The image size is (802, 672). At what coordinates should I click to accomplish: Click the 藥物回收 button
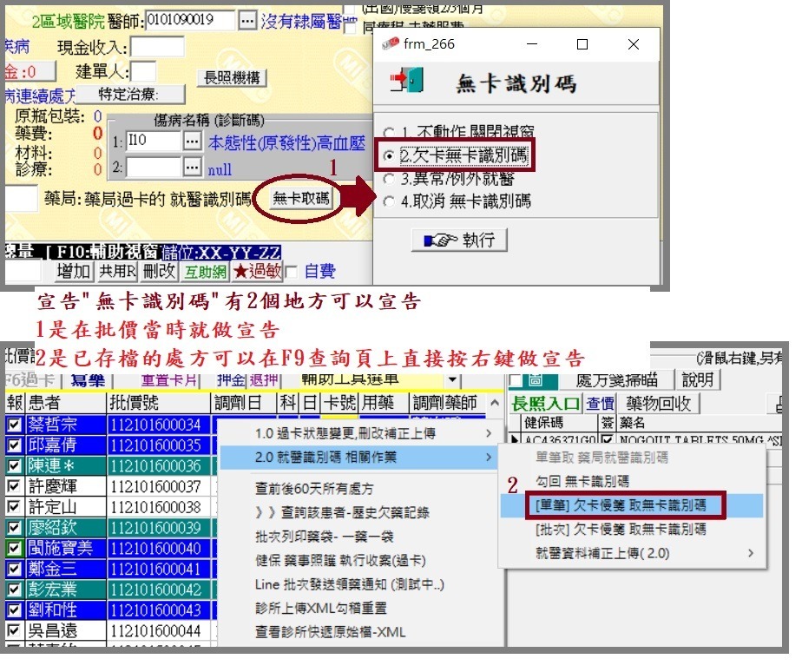(x=658, y=404)
